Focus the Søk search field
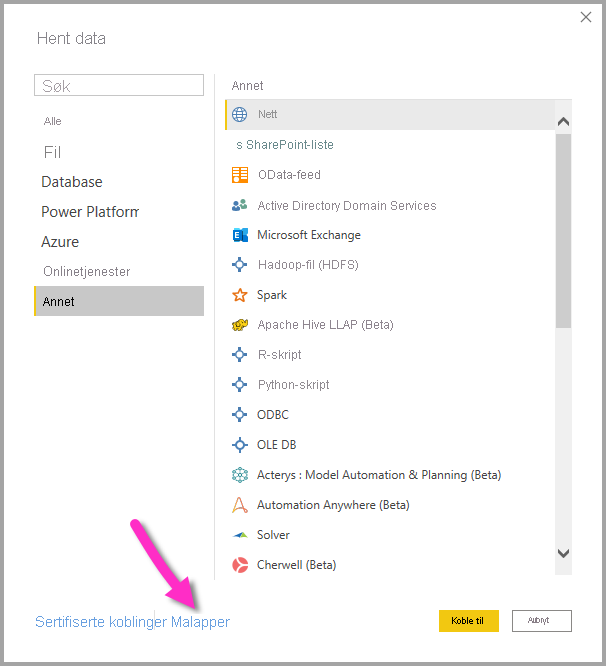 (119, 85)
